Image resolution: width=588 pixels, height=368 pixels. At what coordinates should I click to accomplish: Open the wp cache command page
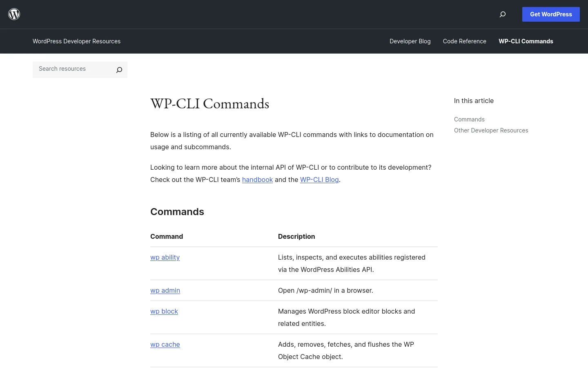pyautogui.click(x=165, y=344)
